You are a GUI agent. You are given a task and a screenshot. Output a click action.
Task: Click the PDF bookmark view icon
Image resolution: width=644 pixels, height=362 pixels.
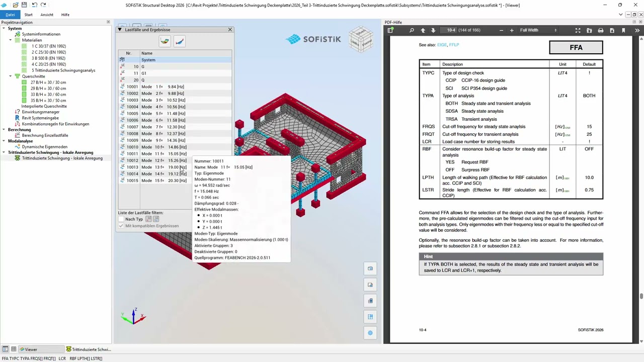tap(623, 30)
